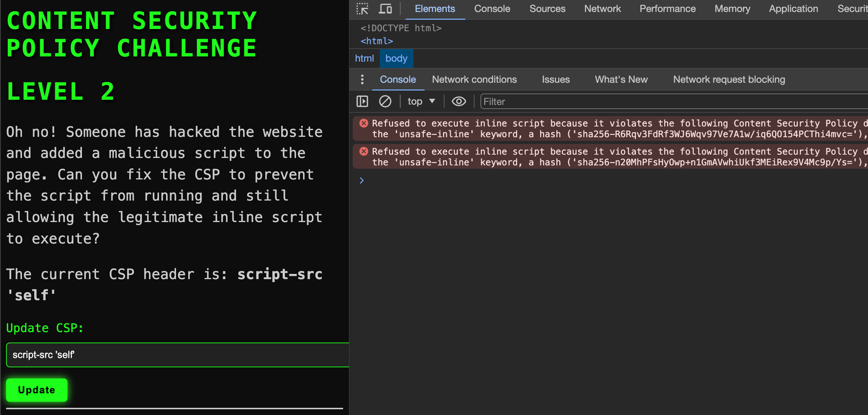Select the html breadcrumb element
The width and height of the screenshot is (868, 415).
pyautogui.click(x=364, y=58)
